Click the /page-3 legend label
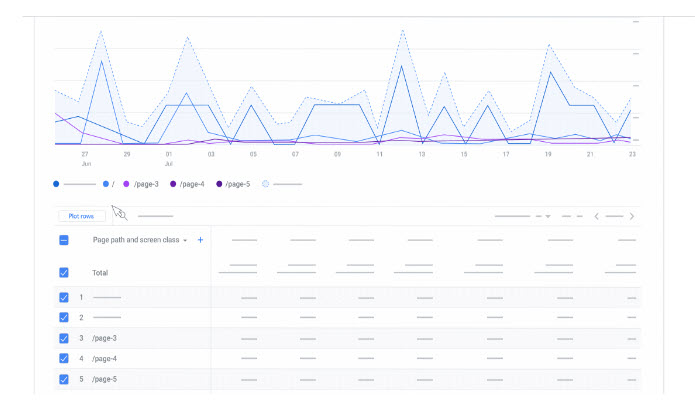This screenshot has height=401, width=695. [146, 184]
